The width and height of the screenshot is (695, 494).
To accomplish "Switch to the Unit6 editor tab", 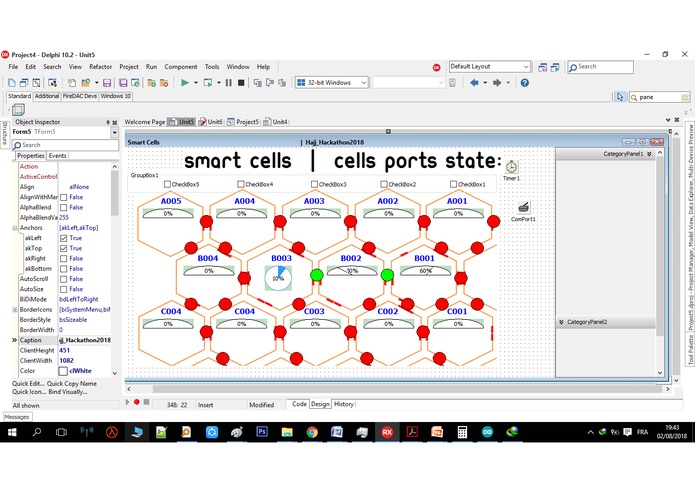I will (211, 122).
